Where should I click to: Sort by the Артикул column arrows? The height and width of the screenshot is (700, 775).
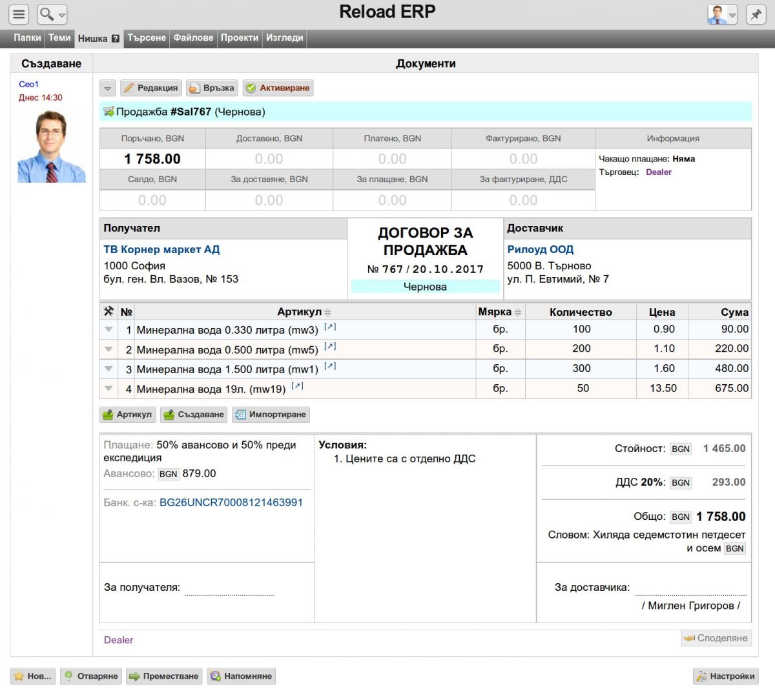pyautogui.click(x=328, y=313)
